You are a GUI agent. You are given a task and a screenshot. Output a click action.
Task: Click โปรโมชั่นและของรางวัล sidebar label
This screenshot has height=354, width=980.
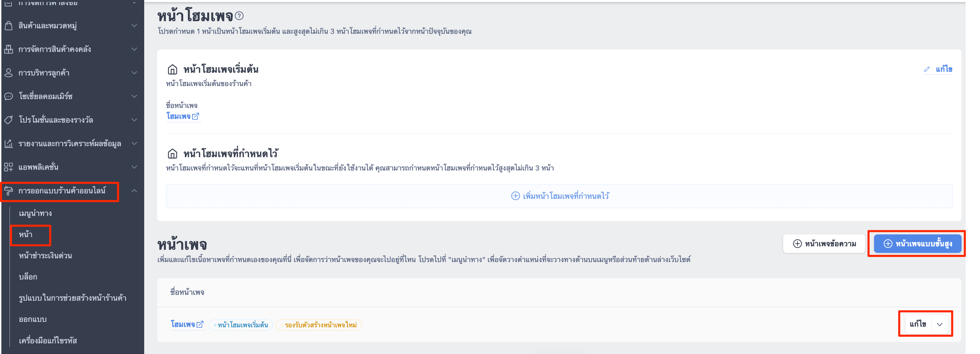tap(56, 120)
